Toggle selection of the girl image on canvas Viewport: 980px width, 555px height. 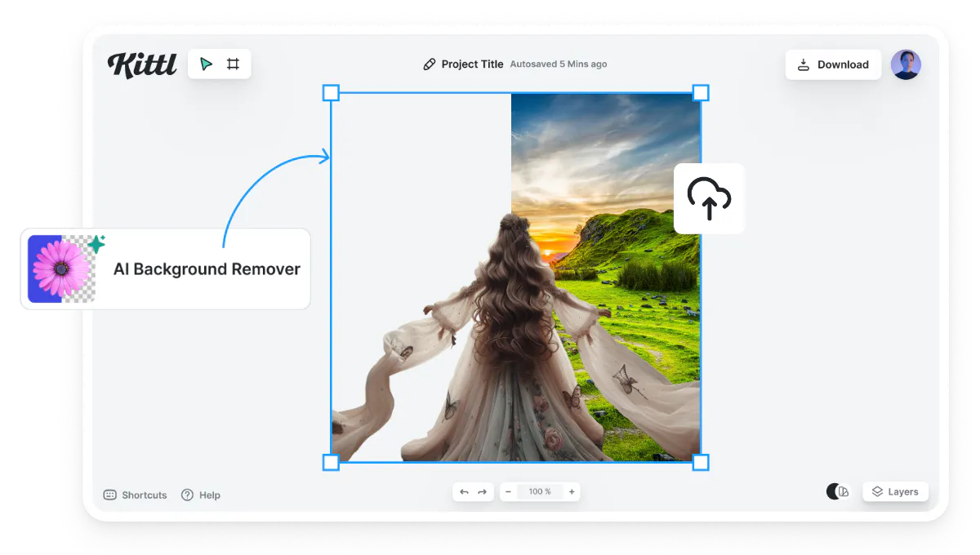(x=514, y=277)
